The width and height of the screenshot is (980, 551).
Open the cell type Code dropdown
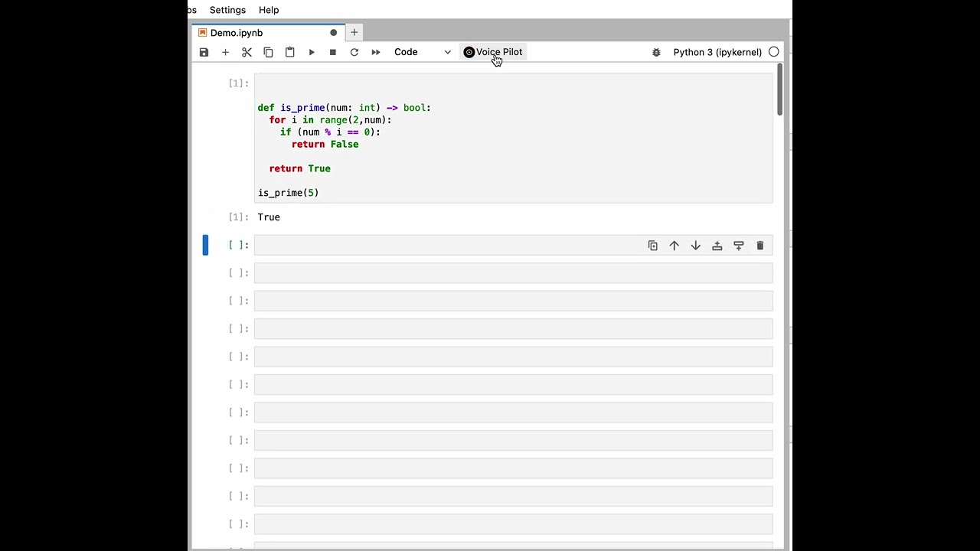pyautogui.click(x=422, y=52)
